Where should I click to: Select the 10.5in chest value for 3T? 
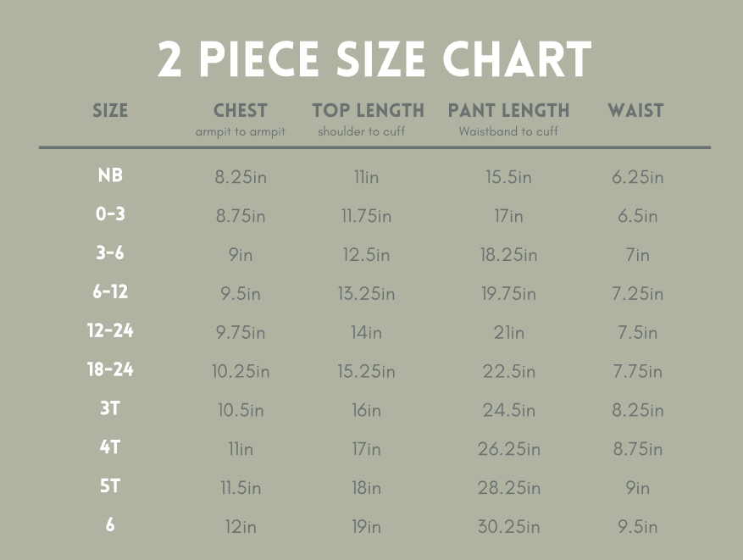(241, 411)
